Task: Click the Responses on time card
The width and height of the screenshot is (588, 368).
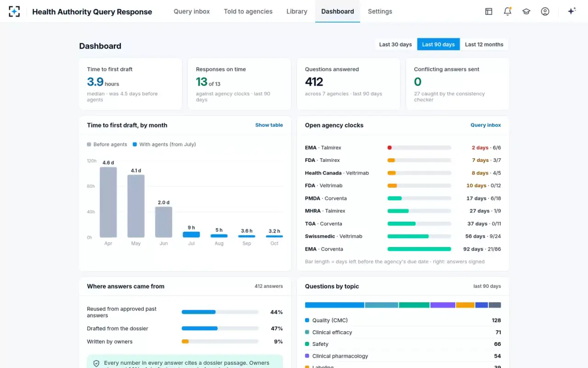Action: click(239, 84)
